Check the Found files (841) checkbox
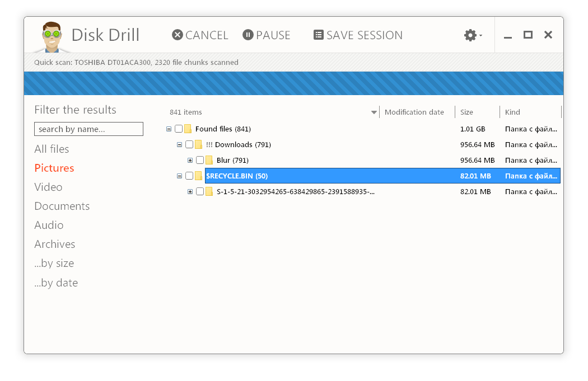588x381 pixels. (179, 129)
